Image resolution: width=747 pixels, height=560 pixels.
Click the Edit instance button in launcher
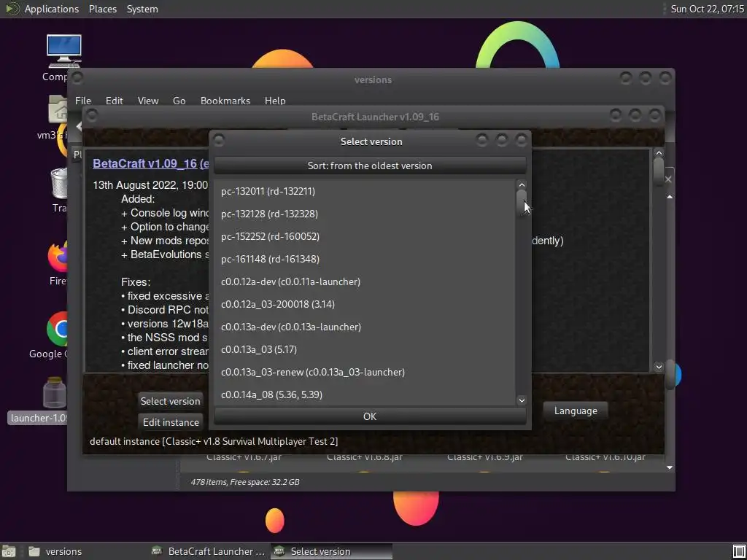click(171, 422)
